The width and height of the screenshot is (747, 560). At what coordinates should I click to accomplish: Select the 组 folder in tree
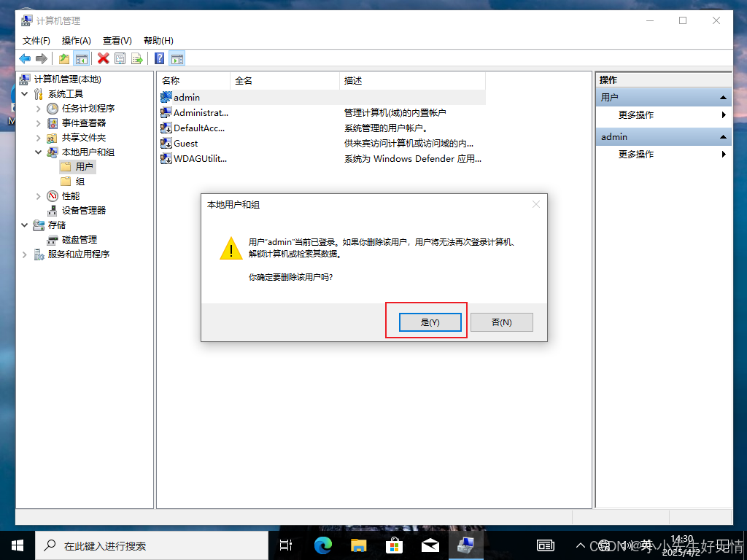[x=74, y=182]
